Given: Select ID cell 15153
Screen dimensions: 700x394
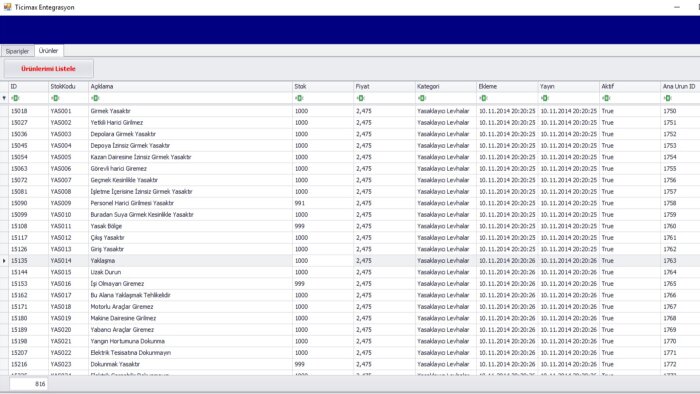Looking at the screenshot, I should 29,284.
